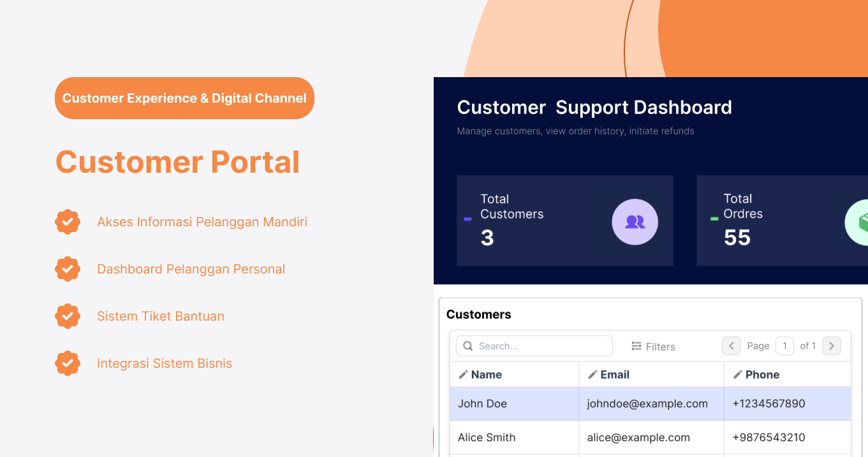Click the page number box showing 1
The image size is (868, 457).
click(784, 345)
